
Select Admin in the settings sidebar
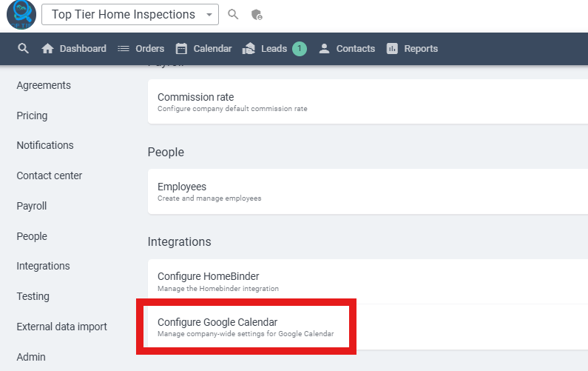pos(31,357)
